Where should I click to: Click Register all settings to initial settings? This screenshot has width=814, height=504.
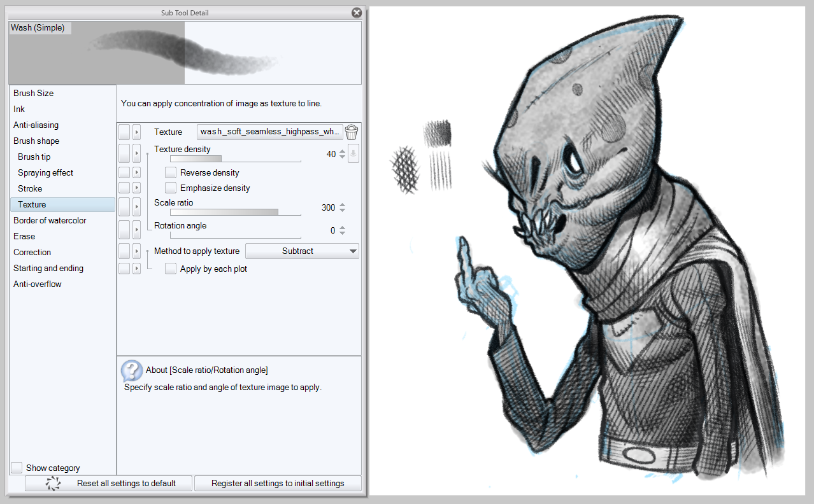pos(278,483)
